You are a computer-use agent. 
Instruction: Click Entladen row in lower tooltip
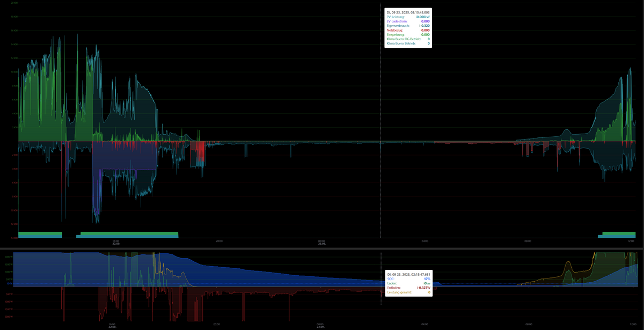coord(408,288)
